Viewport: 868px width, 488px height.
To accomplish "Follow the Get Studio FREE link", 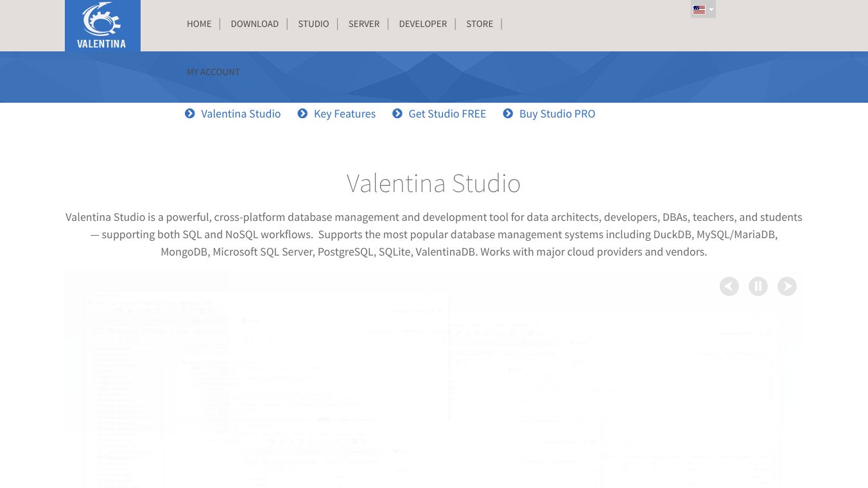I will 447,114.
